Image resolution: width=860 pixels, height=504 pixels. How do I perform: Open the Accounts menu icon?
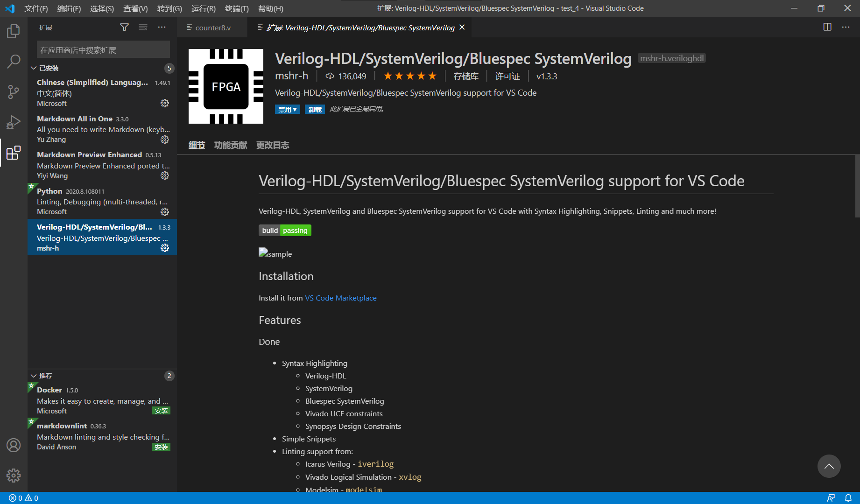coord(14,445)
